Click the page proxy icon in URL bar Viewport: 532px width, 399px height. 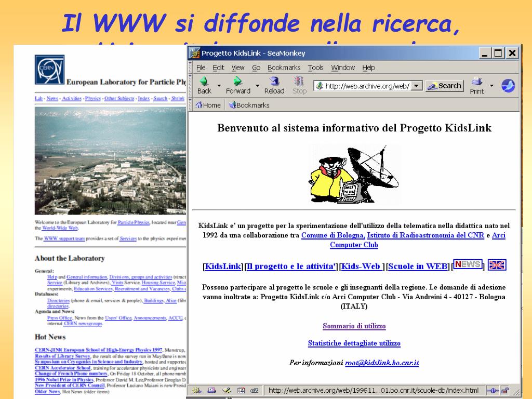click(x=320, y=86)
